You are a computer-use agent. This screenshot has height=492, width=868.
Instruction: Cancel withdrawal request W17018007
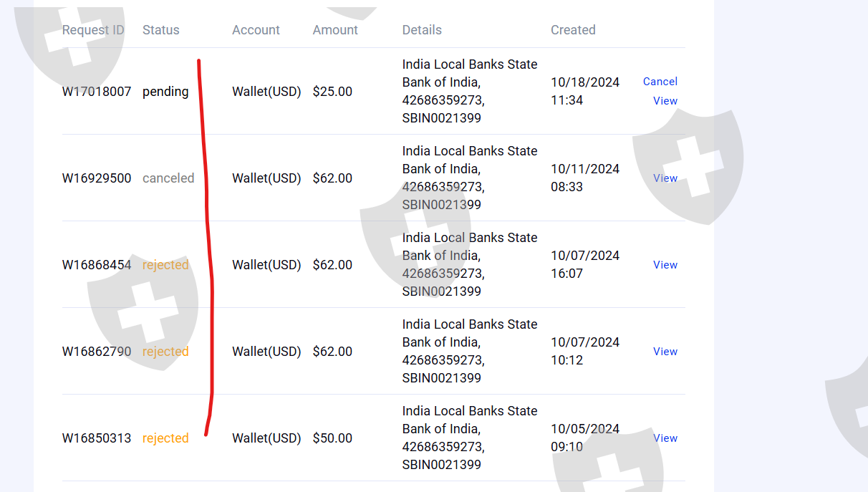tap(660, 82)
